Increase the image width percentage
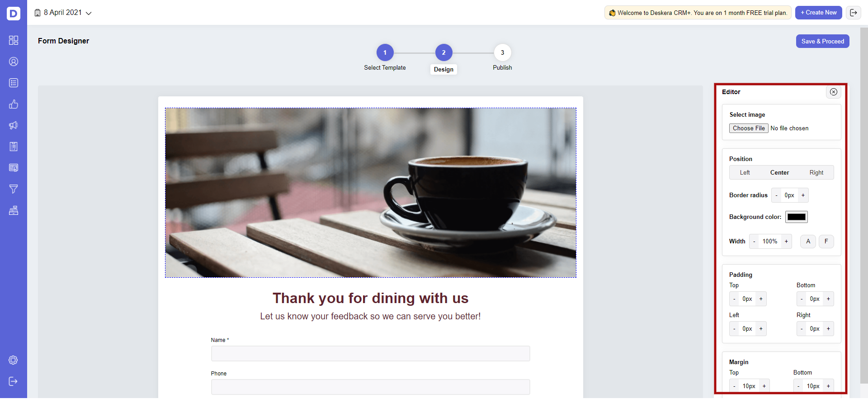 pyautogui.click(x=786, y=242)
